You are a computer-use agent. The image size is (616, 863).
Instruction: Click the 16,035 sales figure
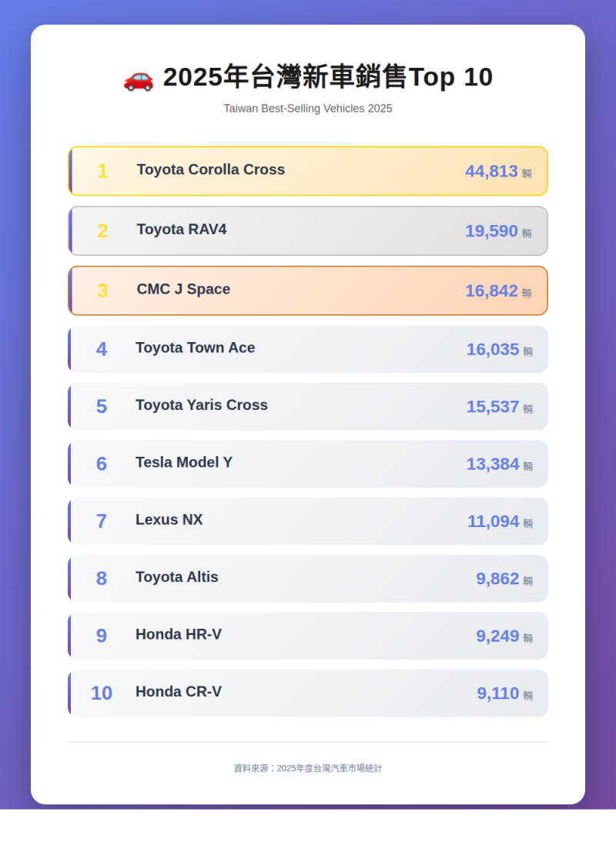coord(493,350)
